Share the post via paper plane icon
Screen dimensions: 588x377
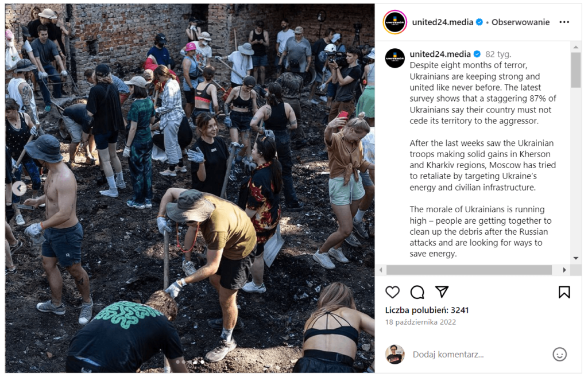(442, 292)
